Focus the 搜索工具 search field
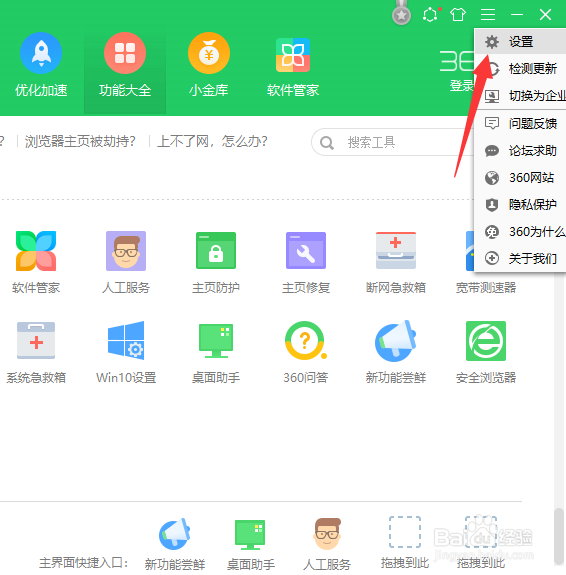The image size is (566, 575). pyautogui.click(x=392, y=142)
